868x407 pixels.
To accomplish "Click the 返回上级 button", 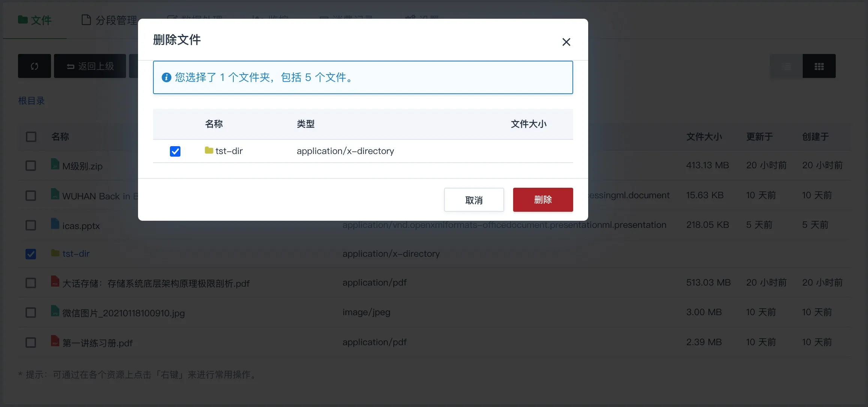I will (x=90, y=66).
